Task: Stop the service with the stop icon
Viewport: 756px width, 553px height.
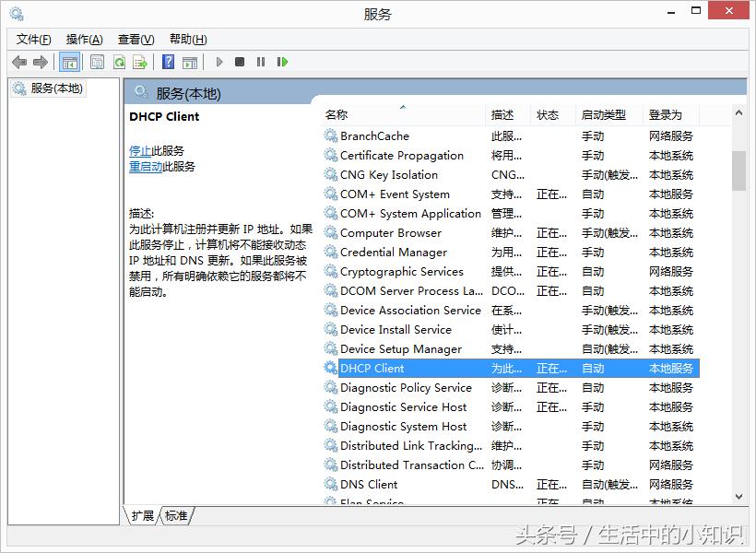Action: pos(240,62)
